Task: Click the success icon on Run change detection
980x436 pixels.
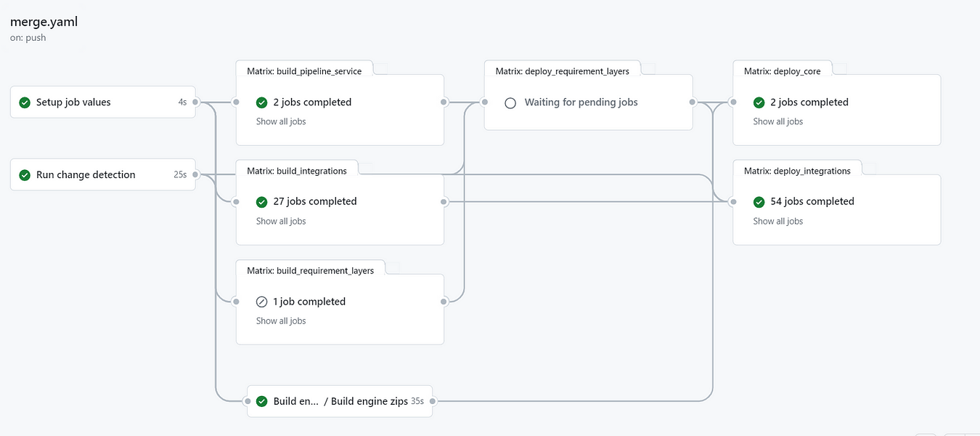Action: pyautogui.click(x=24, y=174)
